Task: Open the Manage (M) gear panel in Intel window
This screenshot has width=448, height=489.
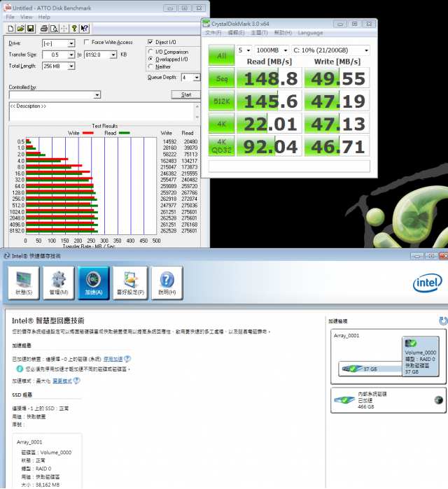Action: click(x=59, y=283)
